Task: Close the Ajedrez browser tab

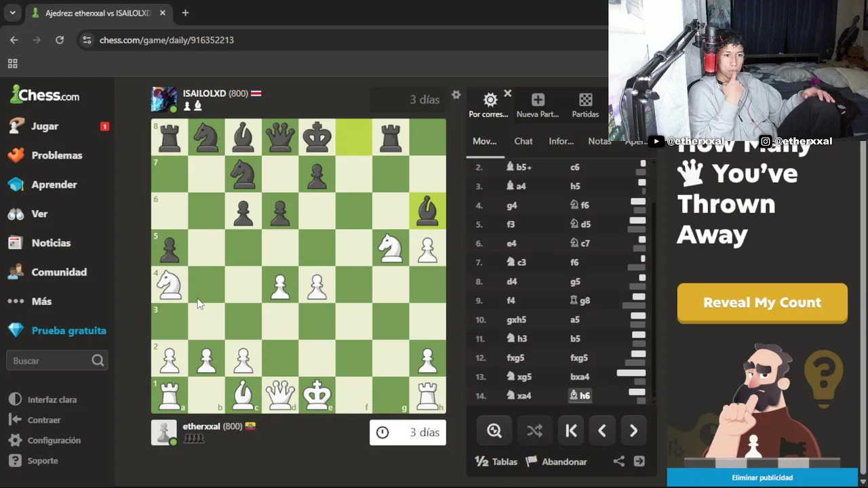Action: [x=163, y=13]
